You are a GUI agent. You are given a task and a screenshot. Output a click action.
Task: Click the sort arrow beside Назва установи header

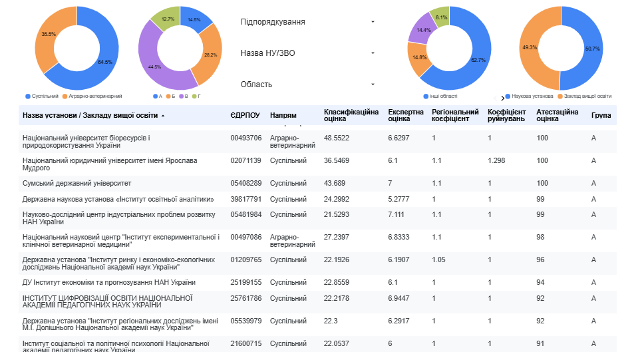pyautogui.click(x=163, y=116)
